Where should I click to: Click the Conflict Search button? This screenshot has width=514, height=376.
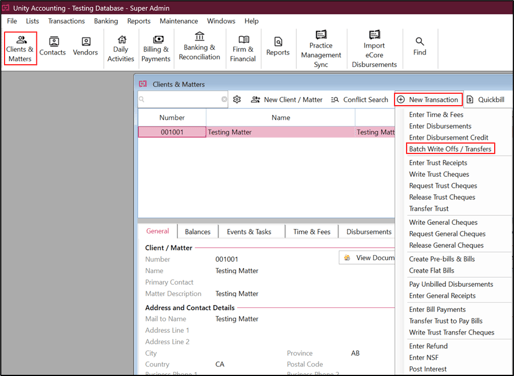point(359,99)
